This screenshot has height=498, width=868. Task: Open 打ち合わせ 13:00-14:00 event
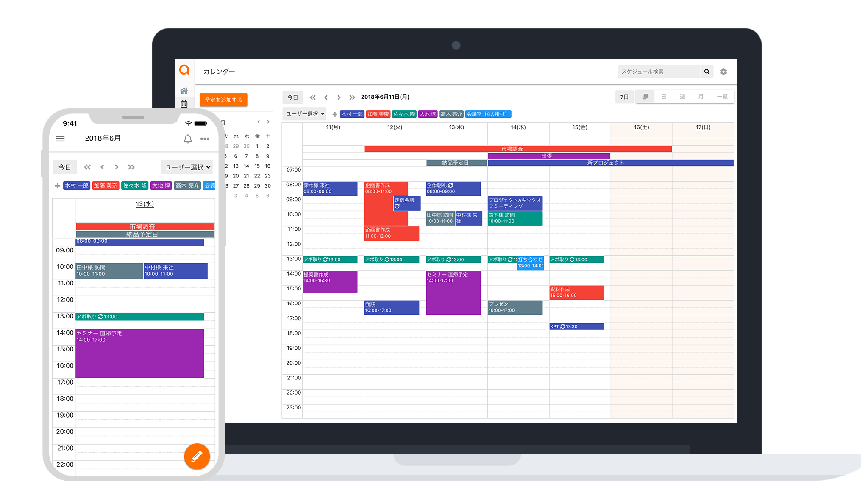tap(531, 263)
